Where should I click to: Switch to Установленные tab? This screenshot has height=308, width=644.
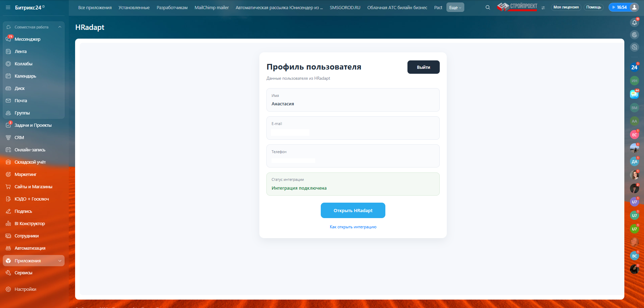(x=134, y=7)
